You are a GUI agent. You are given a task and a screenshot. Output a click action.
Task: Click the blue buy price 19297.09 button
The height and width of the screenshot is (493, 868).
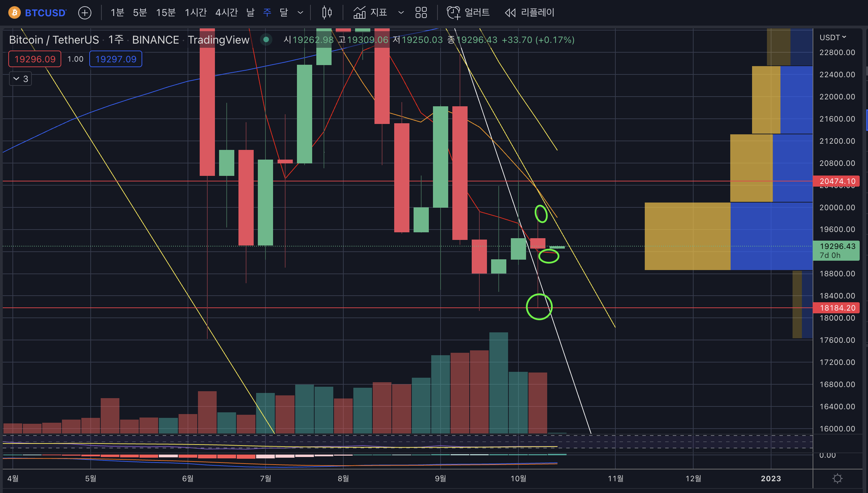(x=116, y=59)
